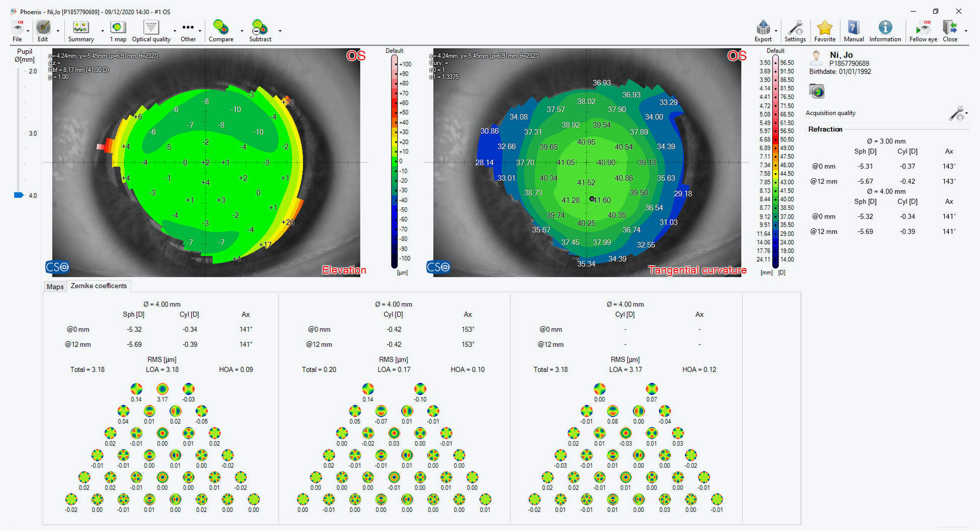This screenshot has height=531, width=980.
Task: Click the Default label above curvature scale
Action: [775, 51]
